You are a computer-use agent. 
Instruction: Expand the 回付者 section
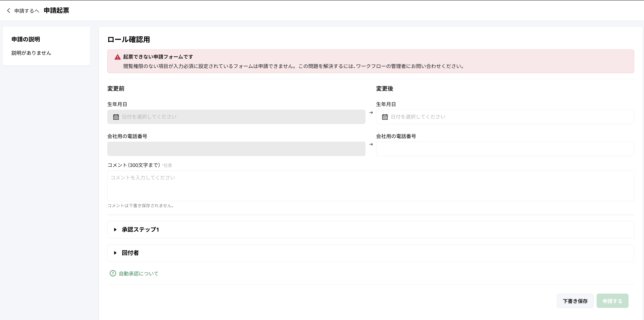pyautogui.click(x=130, y=253)
